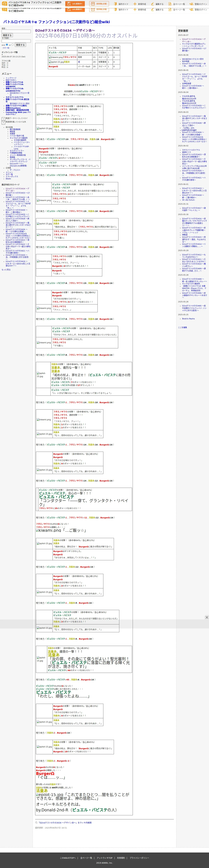
Task: Open 利用規約 in the footer
Action: coord(121,858)
